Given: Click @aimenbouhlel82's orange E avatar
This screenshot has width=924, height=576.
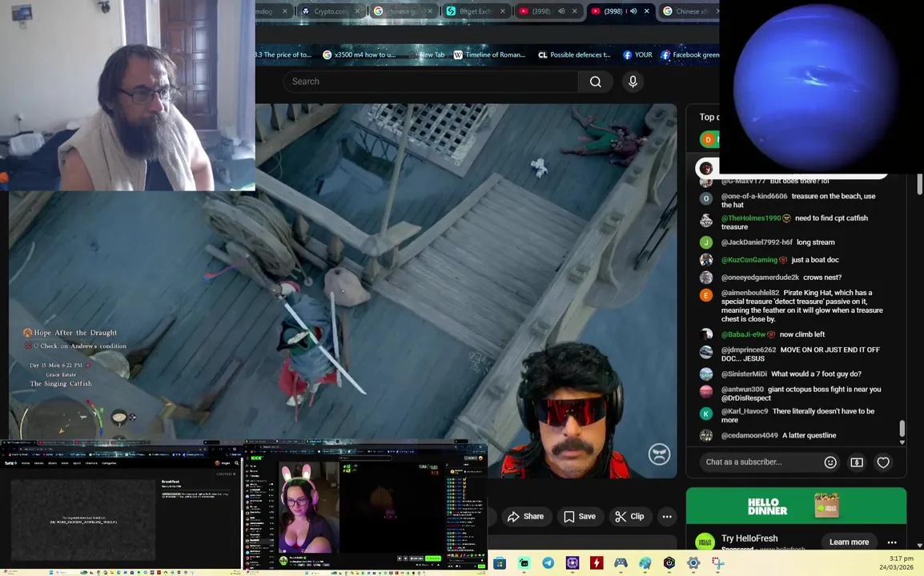Looking at the screenshot, I should click(706, 296).
